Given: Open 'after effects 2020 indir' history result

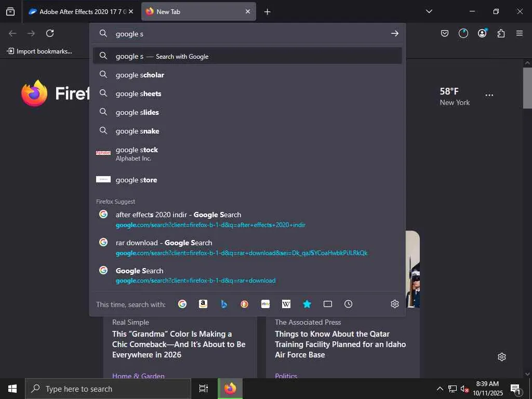Looking at the screenshot, I should click(247, 219).
